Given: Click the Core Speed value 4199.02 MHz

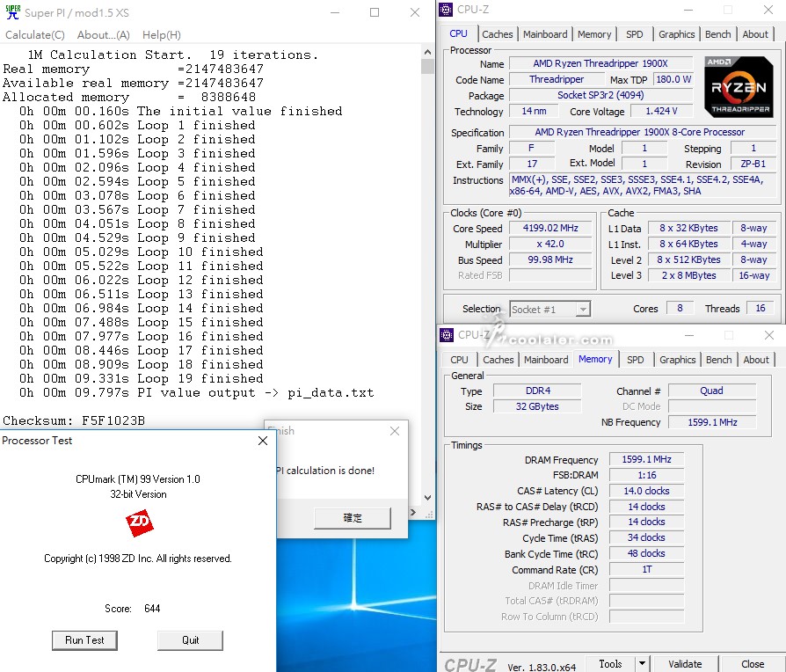Looking at the screenshot, I should click(x=550, y=228).
